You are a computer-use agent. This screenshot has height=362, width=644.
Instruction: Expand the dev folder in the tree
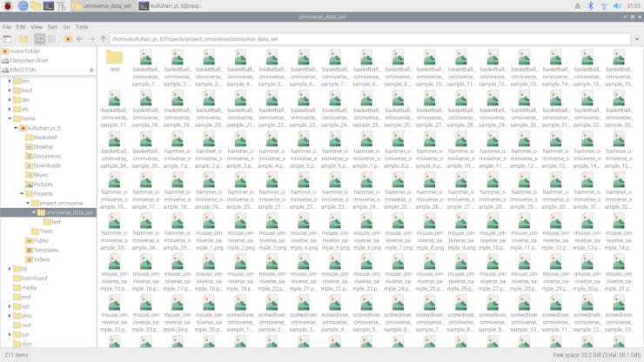click(10, 100)
